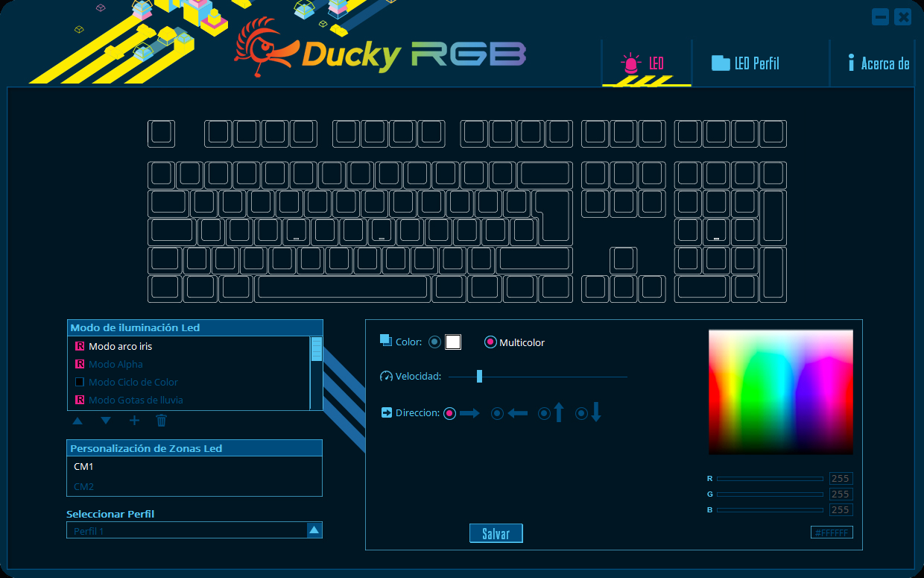Image resolution: width=924 pixels, height=578 pixels.
Task: Open the Acerca de tab
Action: 879,63
